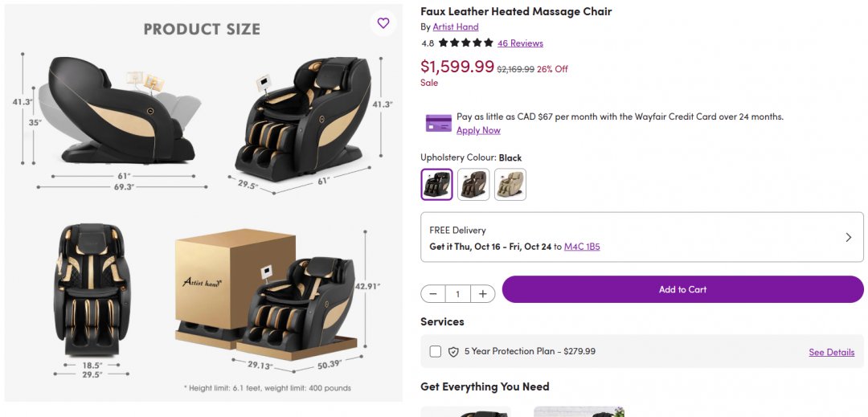
Task: Click Apply Now for the credit card
Action: (478, 130)
